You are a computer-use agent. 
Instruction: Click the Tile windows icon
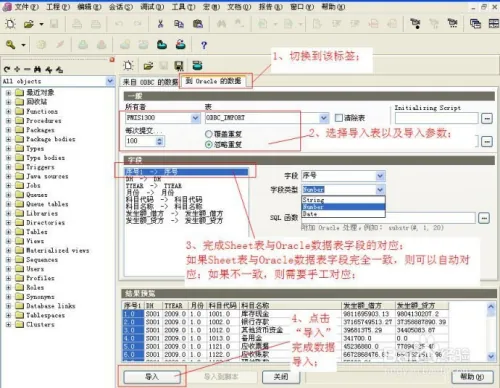tap(493, 24)
